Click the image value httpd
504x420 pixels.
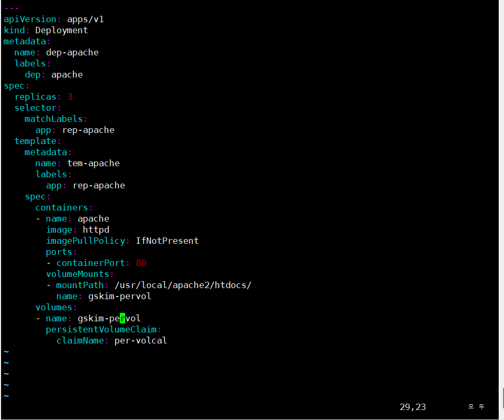(x=96, y=230)
